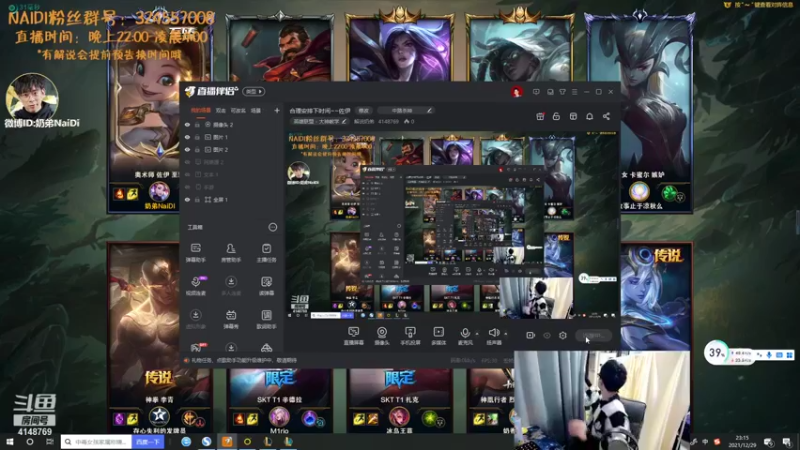Switch to the third scene tab

[x=238, y=110]
